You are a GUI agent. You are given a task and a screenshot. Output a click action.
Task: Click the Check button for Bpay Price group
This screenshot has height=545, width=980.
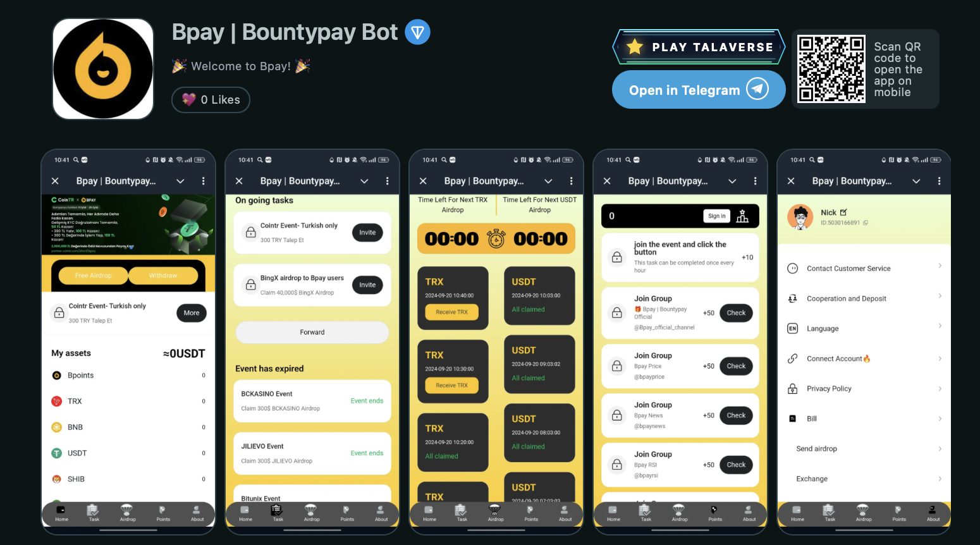(x=736, y=366)
